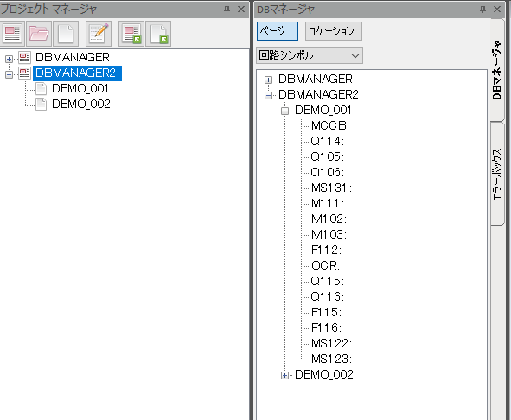Expand DBMANAGER in Project Manager tree
Viewport: 511px width, 420px height.
[10, 59]
